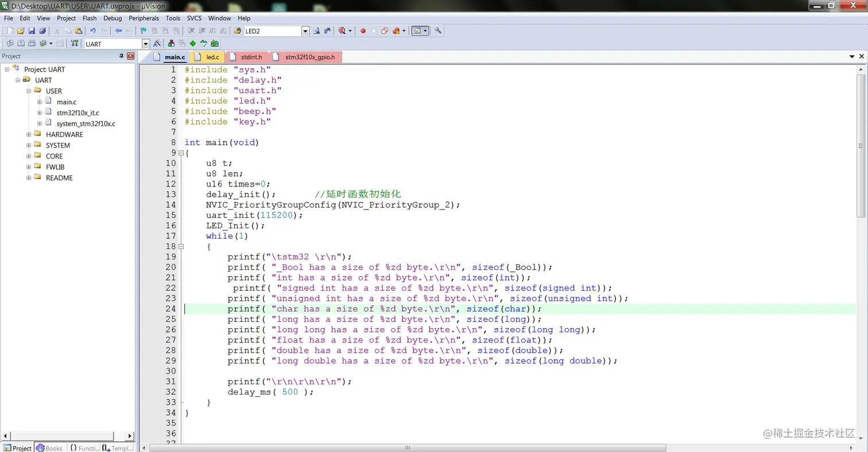
Task: Switch to the led.c editor tab
Action: click(x=207, y=57)
